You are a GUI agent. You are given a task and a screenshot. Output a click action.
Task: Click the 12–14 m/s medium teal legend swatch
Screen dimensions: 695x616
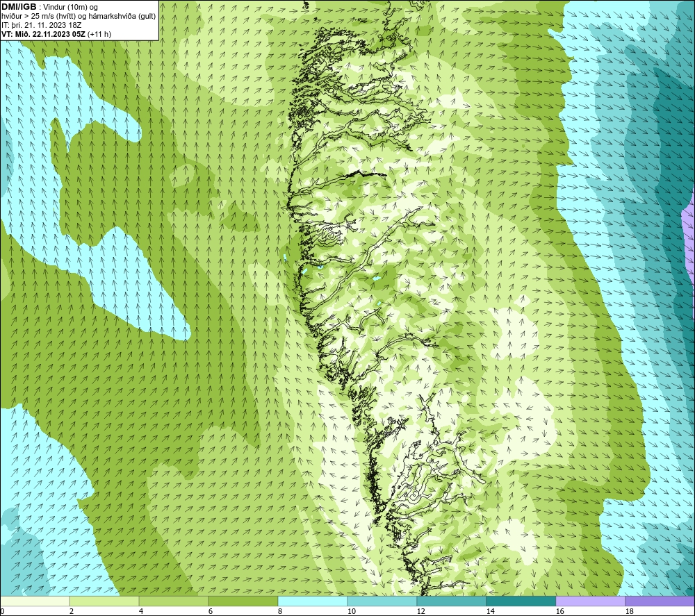tap(451, 601)
